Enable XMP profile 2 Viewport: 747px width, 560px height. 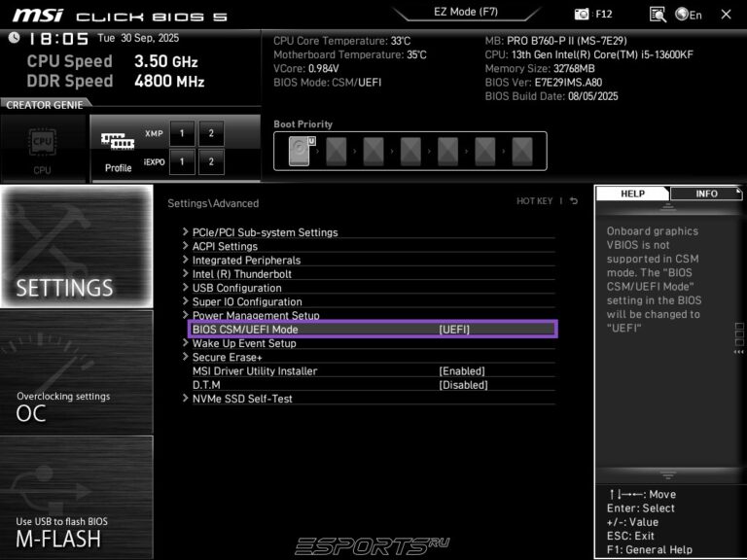point(210,133)
